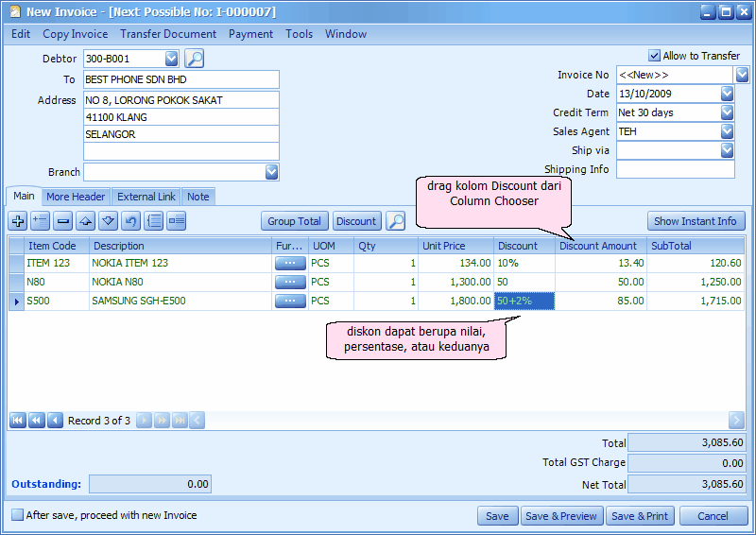Image resolution: width=756 pixels, height=535 pixels.
Task: Expand the Sales Agent dropdown
Action: [727, 131]
